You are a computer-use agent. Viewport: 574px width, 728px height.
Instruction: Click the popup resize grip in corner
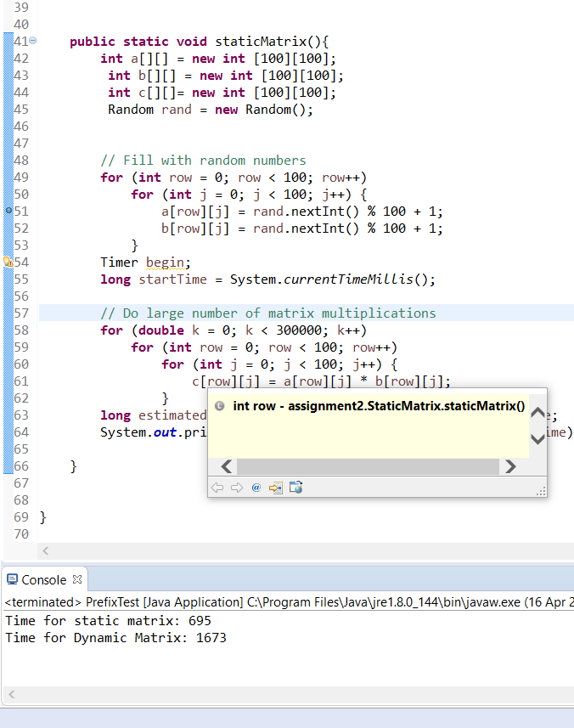(x=541, y=491)
